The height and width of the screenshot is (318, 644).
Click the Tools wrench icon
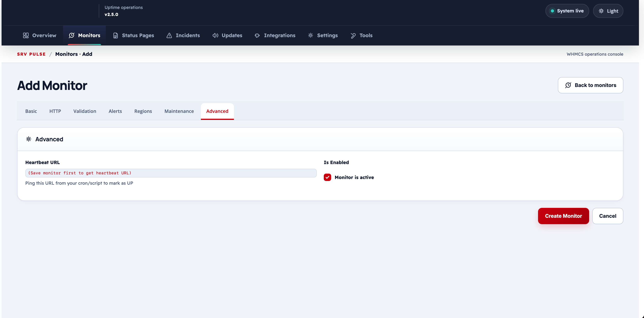(x=353, y=36)
